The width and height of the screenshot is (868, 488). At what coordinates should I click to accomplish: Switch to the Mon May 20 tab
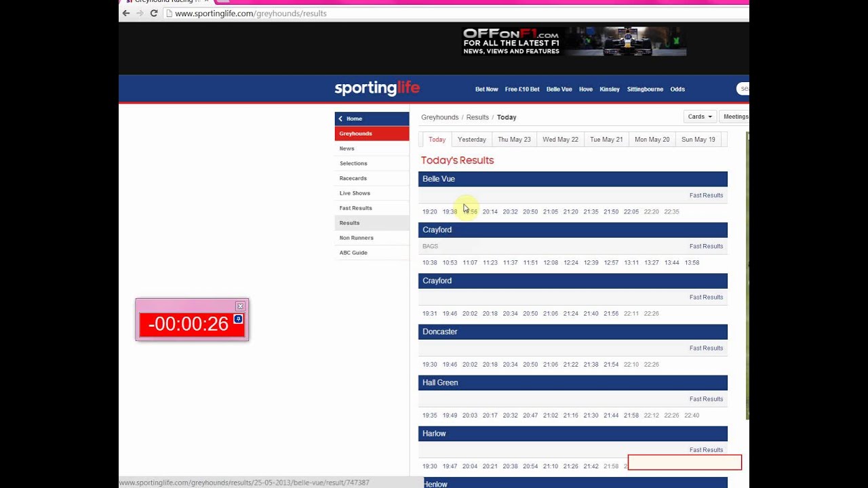tap(652, 140)
